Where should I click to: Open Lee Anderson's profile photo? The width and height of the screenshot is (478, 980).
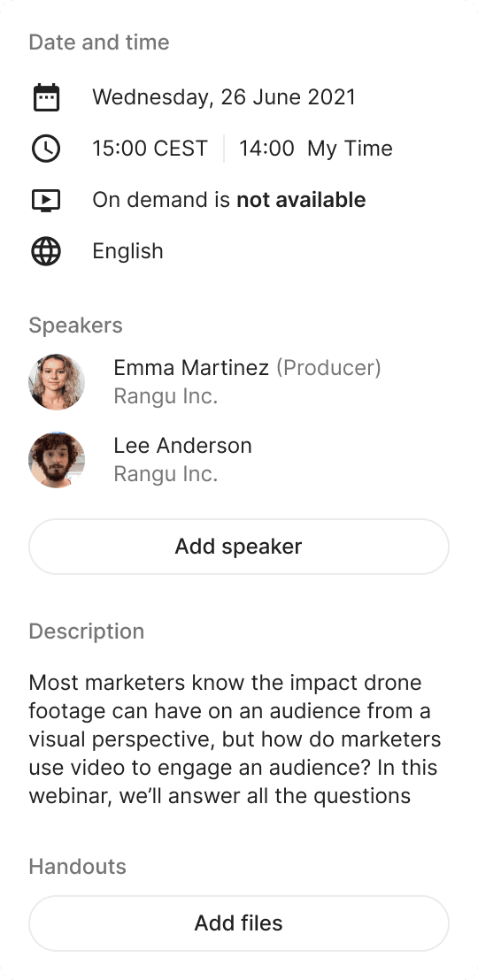(57, 459)
